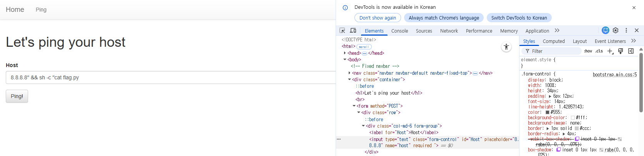Show more DevTools panel tabs

(557, 31)
